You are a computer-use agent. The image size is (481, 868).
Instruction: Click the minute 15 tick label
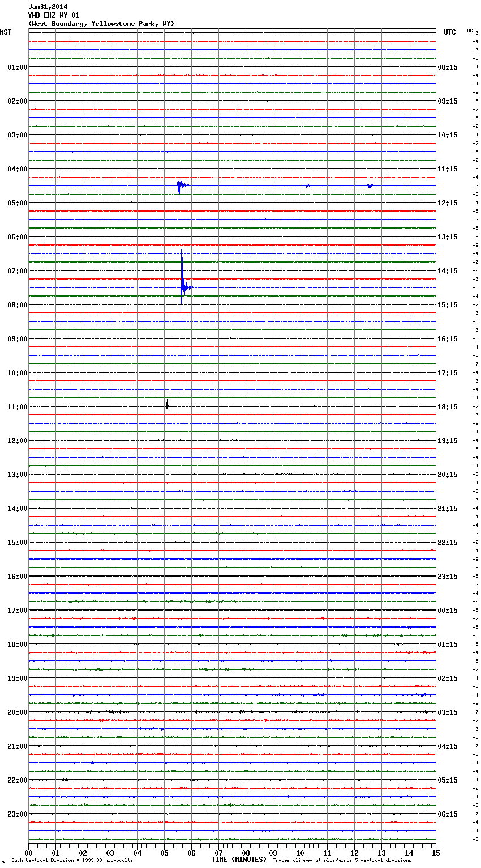(x=436, y=853)
